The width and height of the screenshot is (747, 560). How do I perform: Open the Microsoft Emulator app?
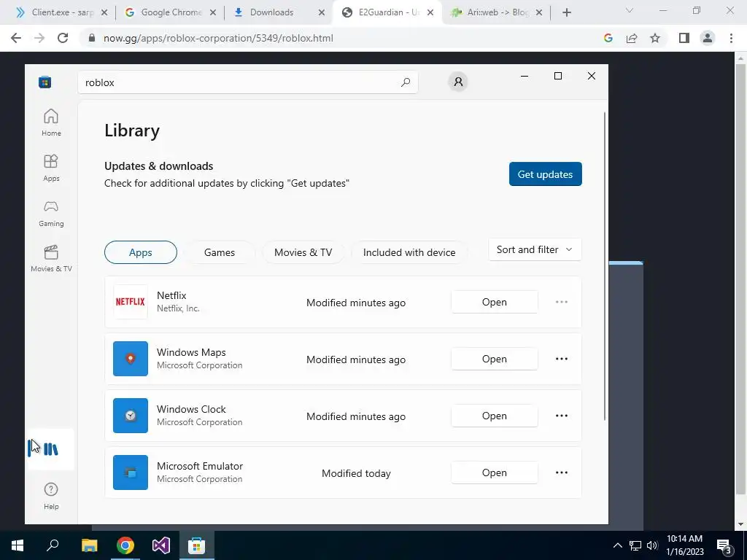click(495, 472)
